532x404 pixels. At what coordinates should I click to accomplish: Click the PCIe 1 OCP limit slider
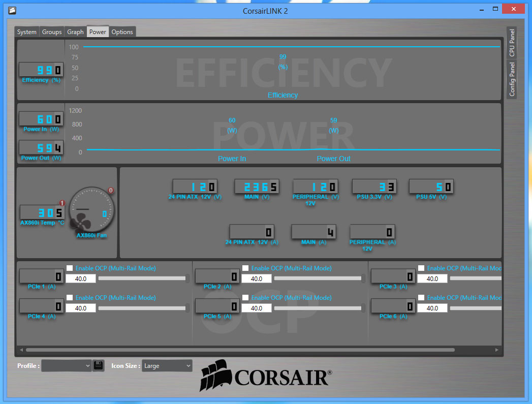point(142,278)
